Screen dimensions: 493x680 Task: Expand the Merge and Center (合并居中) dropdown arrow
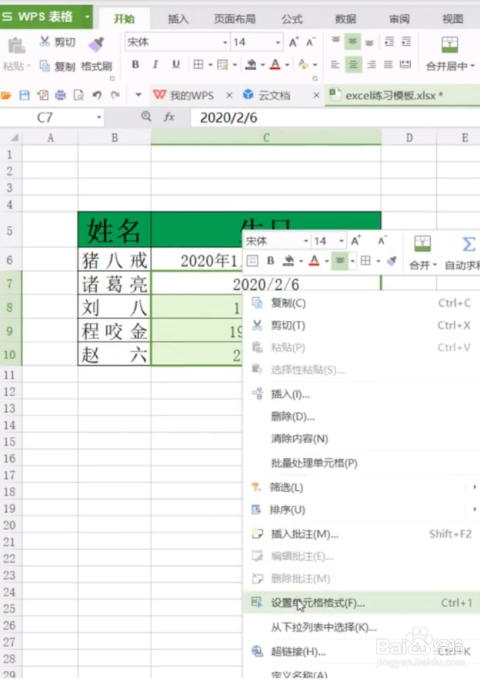coord(473,66)
